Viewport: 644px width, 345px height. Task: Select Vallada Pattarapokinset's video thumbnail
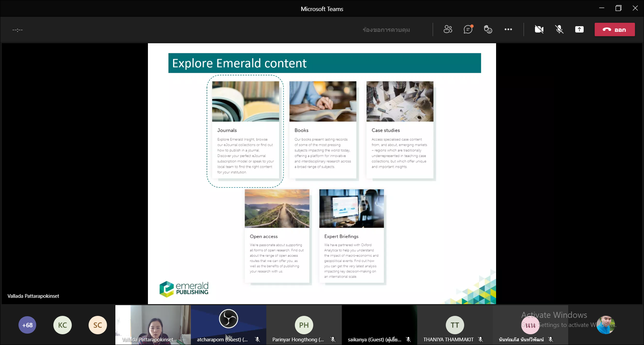[x=153, y=324]
